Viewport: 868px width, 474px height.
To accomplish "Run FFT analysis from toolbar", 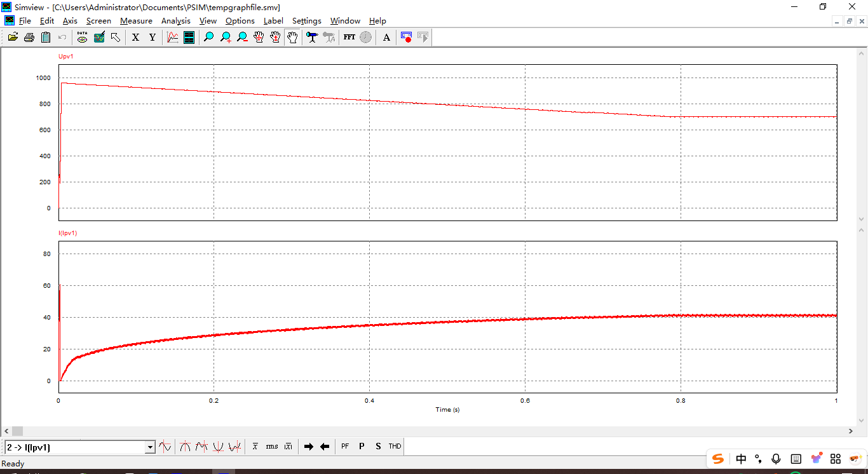I will [x=349, y=37].
